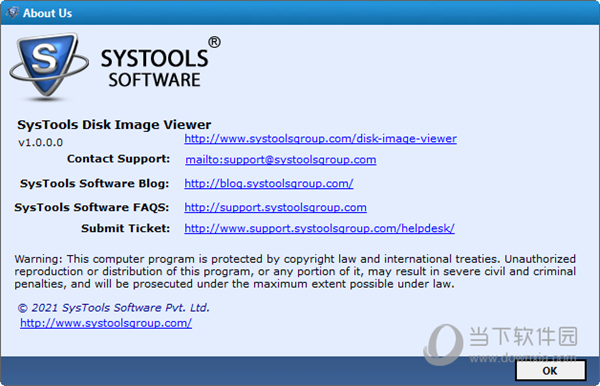Click the SYSTOOLS SOFTWARE wordmark
The height and width of the screenshot is (386, 600).
click(x=160, y=63)
